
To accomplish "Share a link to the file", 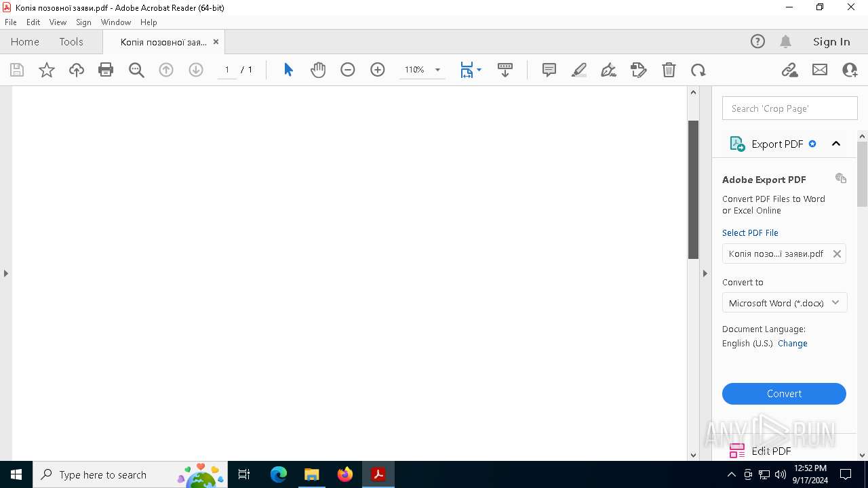I will click(x=789, y=70).
